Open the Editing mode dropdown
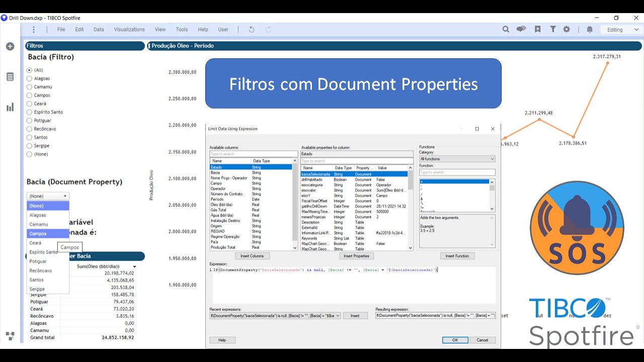This screenshot has height=362, width=644. click(622, 30)
